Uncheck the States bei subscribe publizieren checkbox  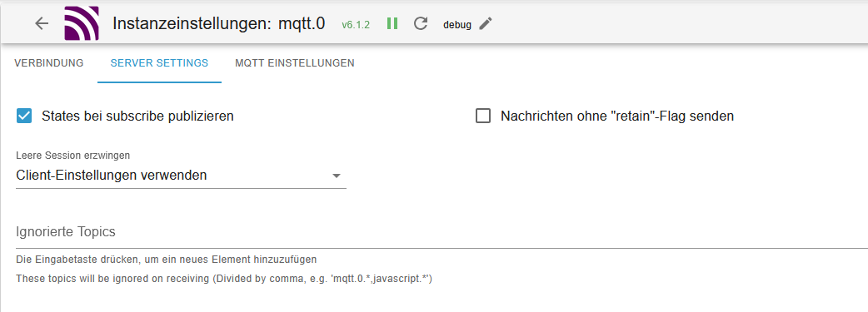(24, 116)
